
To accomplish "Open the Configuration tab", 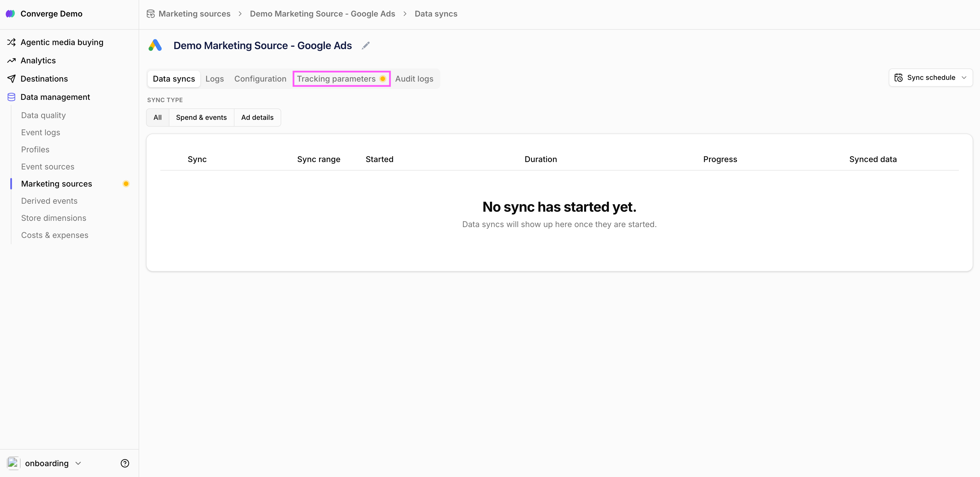I will click(260, 79).
